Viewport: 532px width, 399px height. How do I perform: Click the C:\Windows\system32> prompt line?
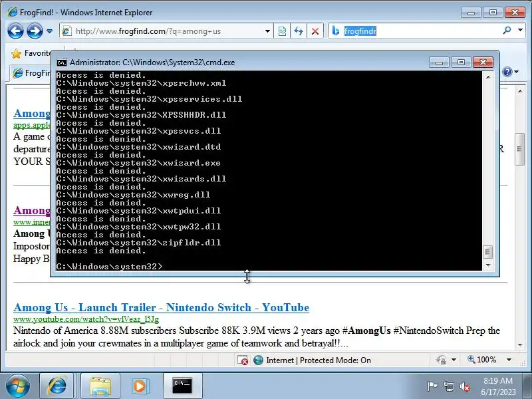pos(109,267)
